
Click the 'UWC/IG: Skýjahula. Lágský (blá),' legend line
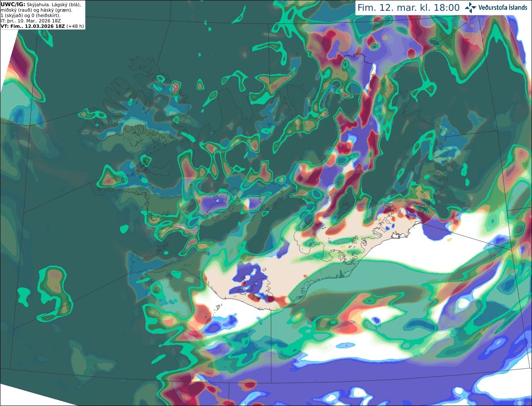click(x=41, y=4)
